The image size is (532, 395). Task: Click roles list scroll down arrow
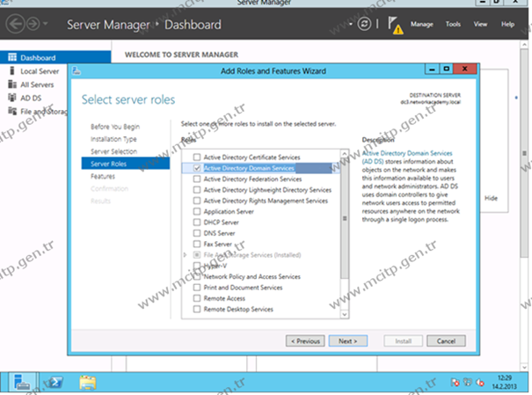(x=345, y=314)
